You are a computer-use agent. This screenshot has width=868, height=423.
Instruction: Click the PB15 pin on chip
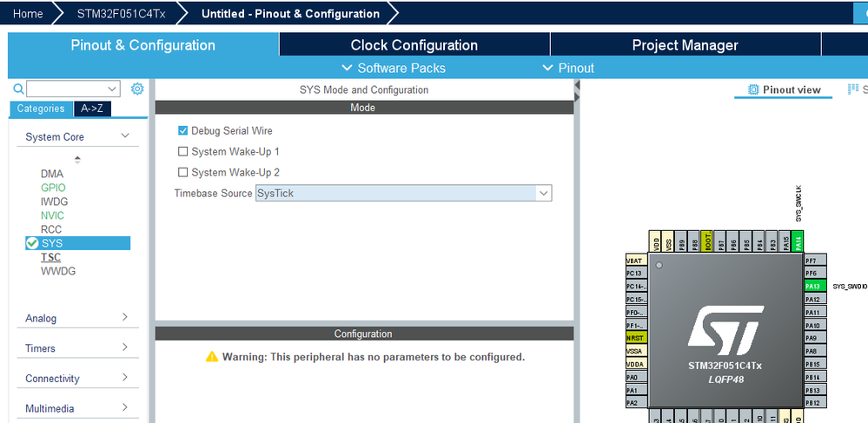click(815, 364)
